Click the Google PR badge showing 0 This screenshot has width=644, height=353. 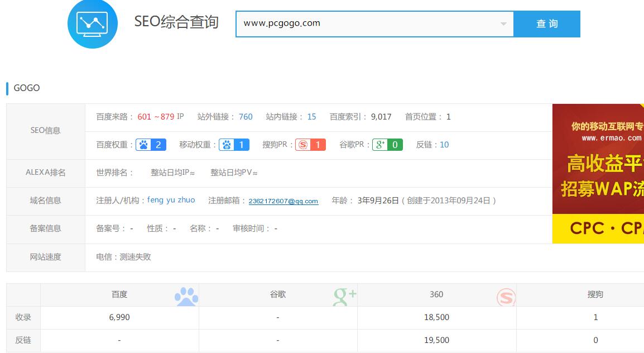tap(387, 145)
